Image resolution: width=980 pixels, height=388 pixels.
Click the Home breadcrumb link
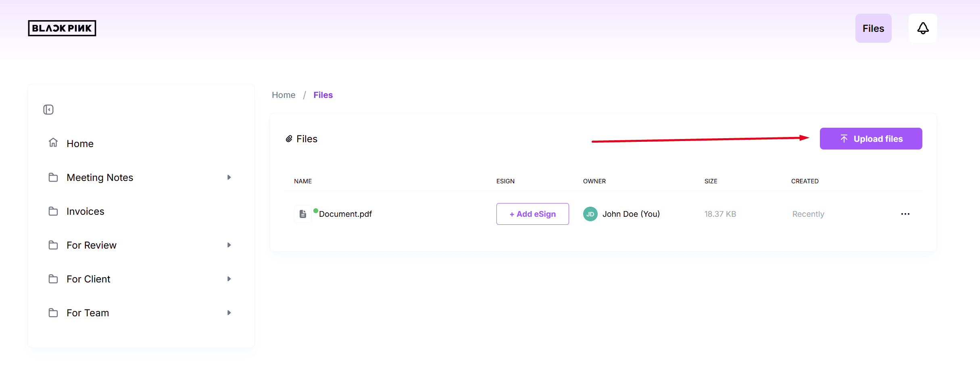coord(284,95)
